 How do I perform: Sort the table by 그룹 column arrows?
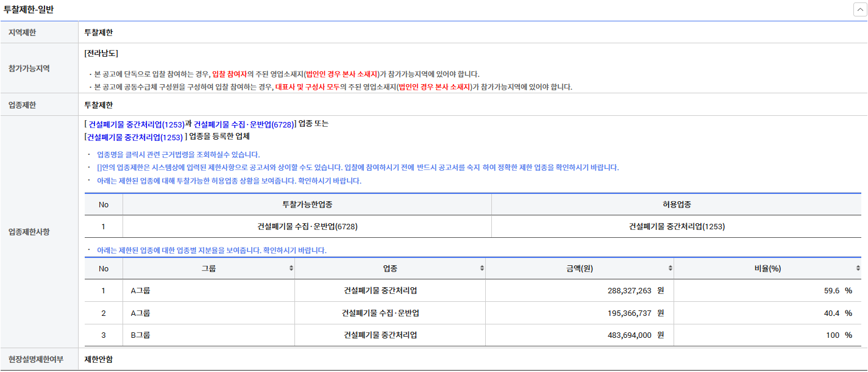coord(291,268)
